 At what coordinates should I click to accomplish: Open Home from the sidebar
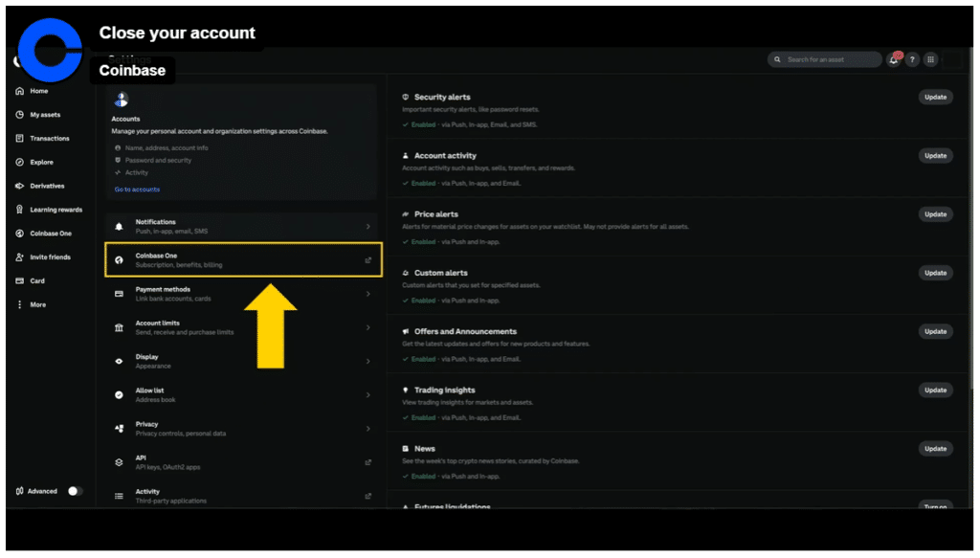pos(38,91)
